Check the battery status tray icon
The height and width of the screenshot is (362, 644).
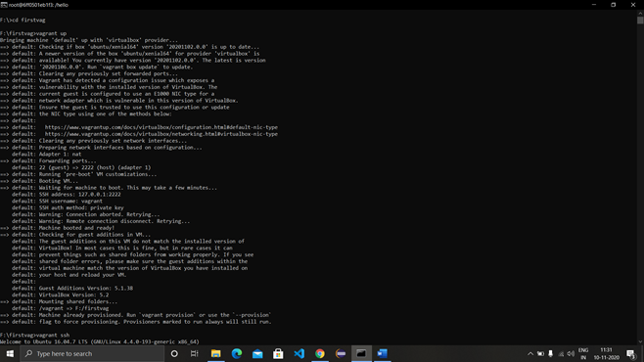tap(540, 353)
